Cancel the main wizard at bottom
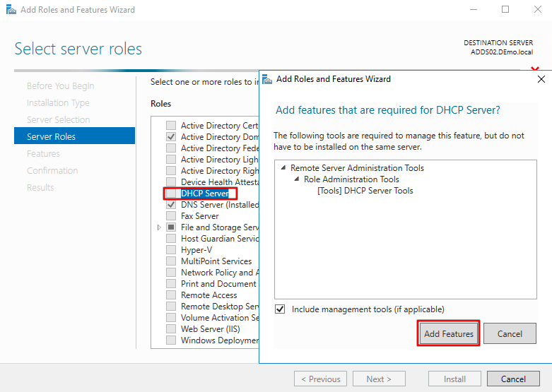The height and width of the screenshot is (392, 552). tap(513, 379)
